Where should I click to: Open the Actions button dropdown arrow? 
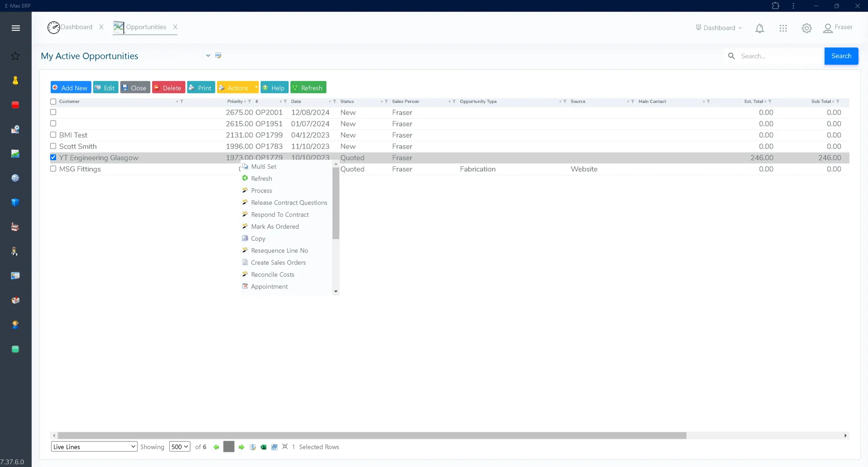[x=256, y=87]
